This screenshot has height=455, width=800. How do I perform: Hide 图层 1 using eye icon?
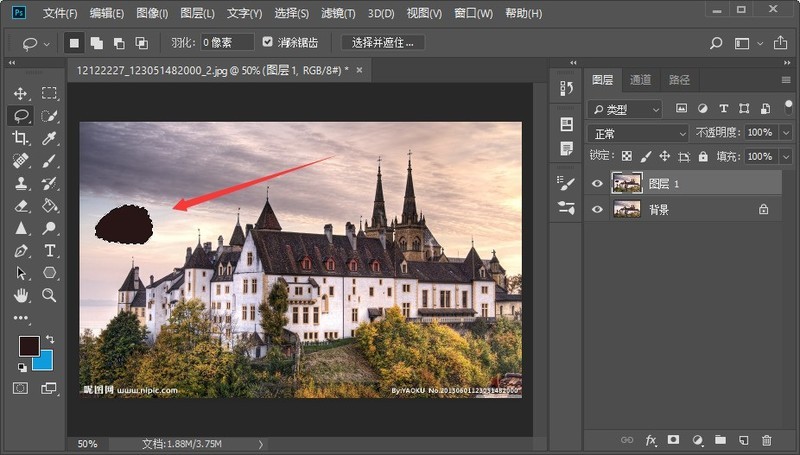point(597,184)
